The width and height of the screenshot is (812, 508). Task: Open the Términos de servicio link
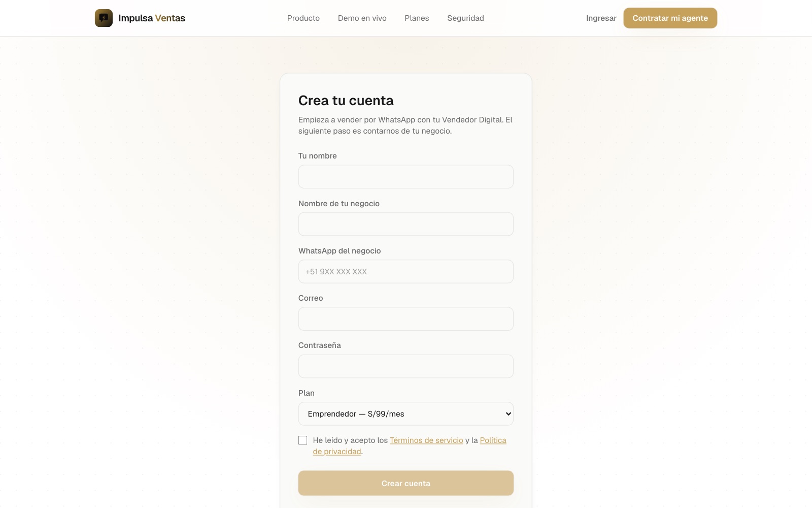(x=426, y=440)
